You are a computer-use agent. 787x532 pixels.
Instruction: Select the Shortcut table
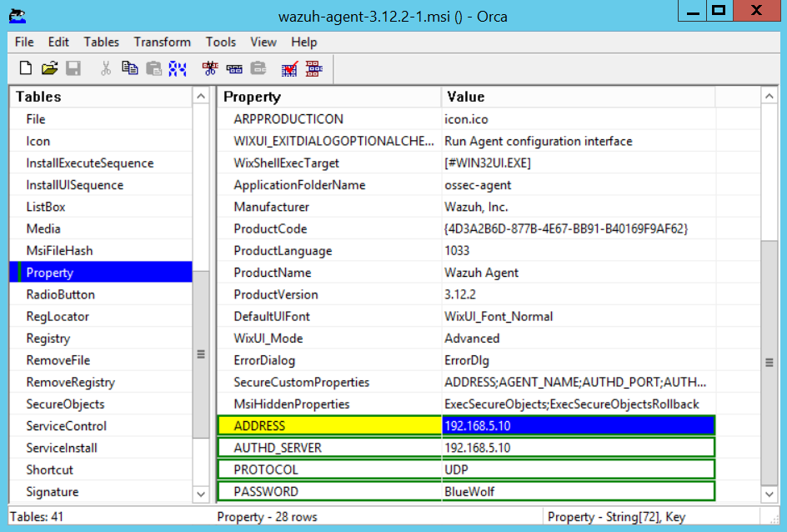point(101,469)
